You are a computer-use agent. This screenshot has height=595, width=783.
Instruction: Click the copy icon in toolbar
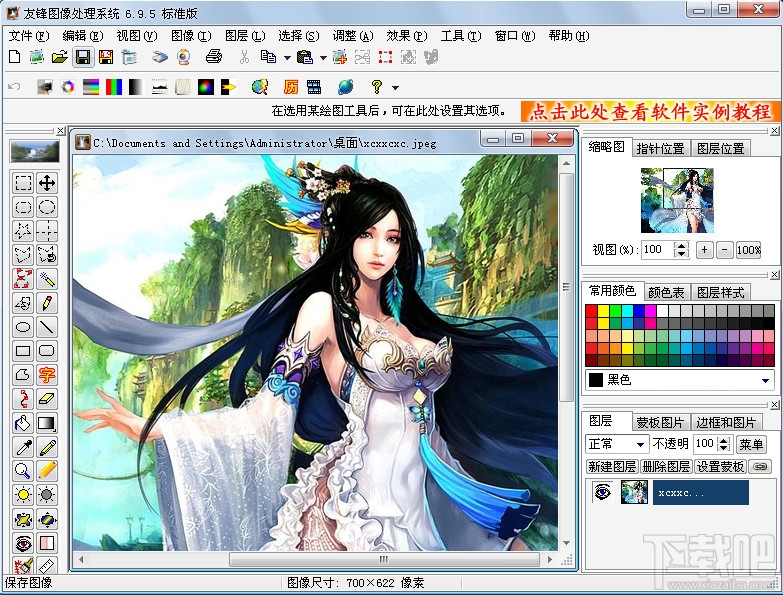coord(268,57)
